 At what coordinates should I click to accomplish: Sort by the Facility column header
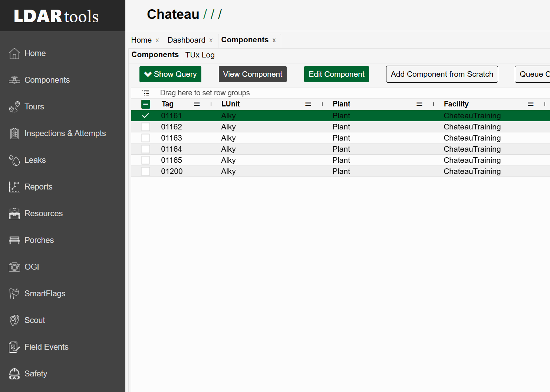[x=456, y=104]
